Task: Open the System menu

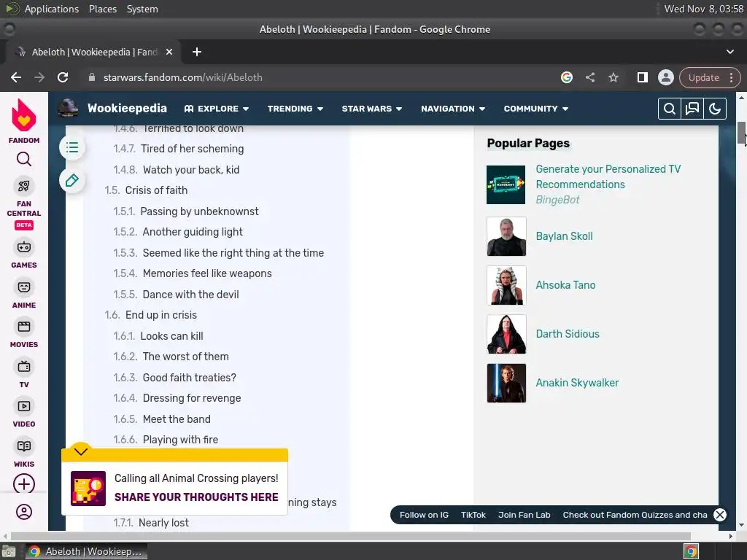Action: click(142, 9)
